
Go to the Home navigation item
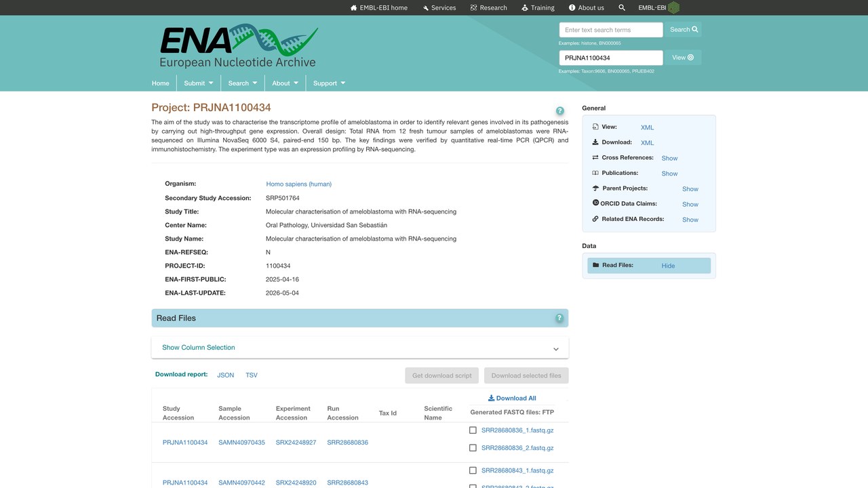click(161, 83)
